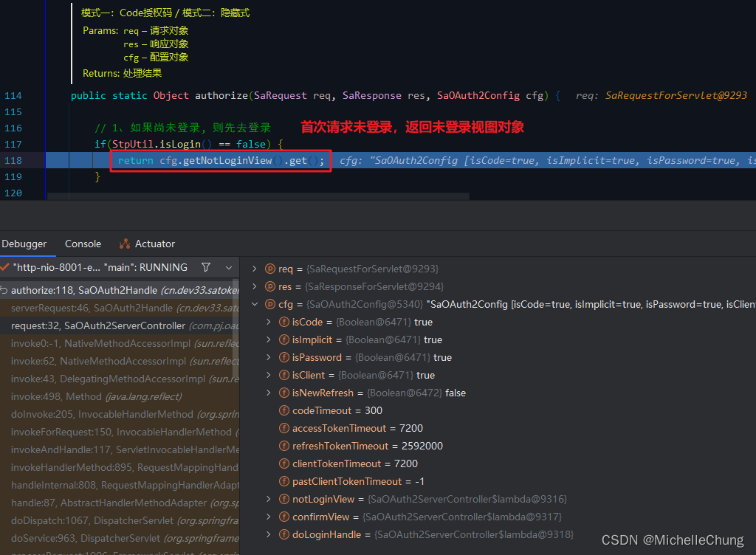Image resolution: width=756 pixels, height=555 pixels.
Task: Expand the notLoginView field
Action: tap(269, 499)
